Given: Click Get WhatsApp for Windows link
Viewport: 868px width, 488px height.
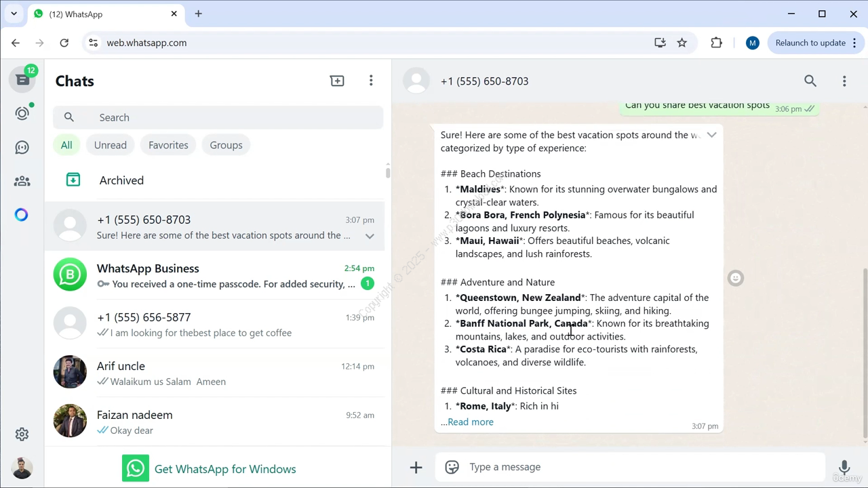Looking at the screenshot, I should pyautogui.click(x=225, y=469).
